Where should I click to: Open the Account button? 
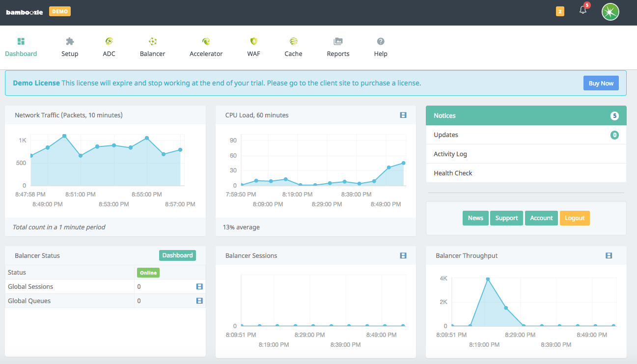[x=541, y=218]
